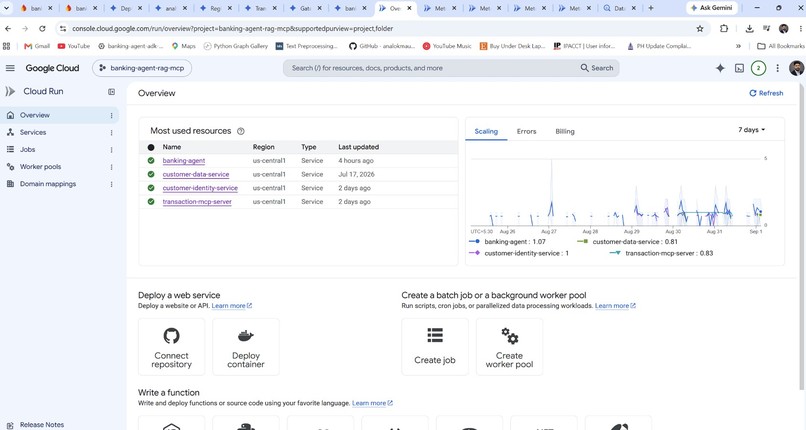Screen dimensions: 806x430
Task: Click Learn more under Write a function
Action: (372, 403)
